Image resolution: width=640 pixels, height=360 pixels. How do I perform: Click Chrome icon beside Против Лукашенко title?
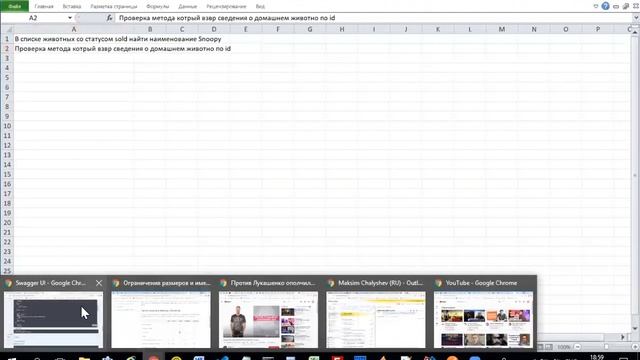point(223,283)
